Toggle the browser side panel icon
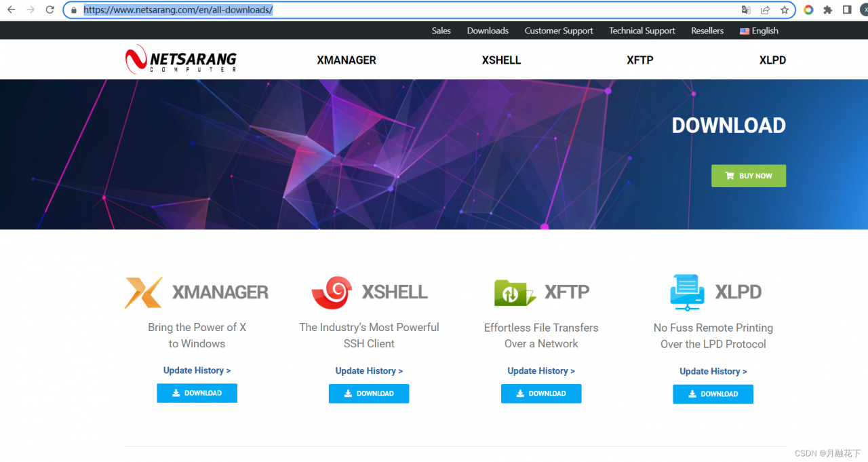 (x=847, y=10)
